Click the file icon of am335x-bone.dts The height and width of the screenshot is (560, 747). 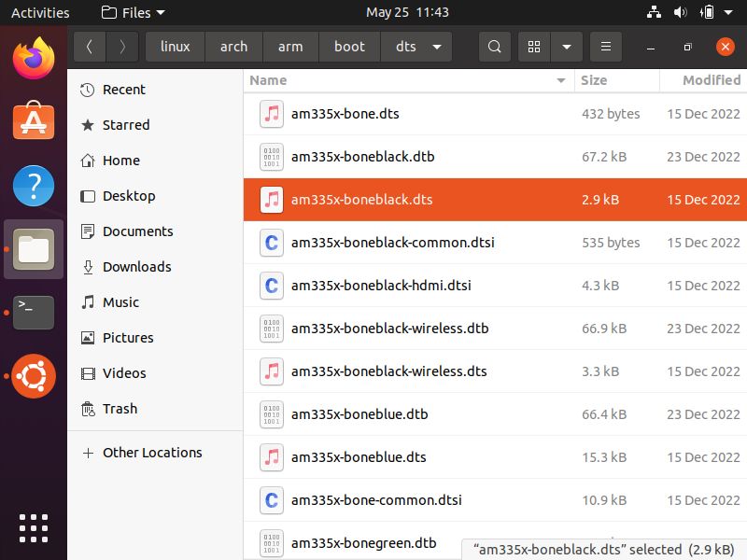click(x=272, y=114)
